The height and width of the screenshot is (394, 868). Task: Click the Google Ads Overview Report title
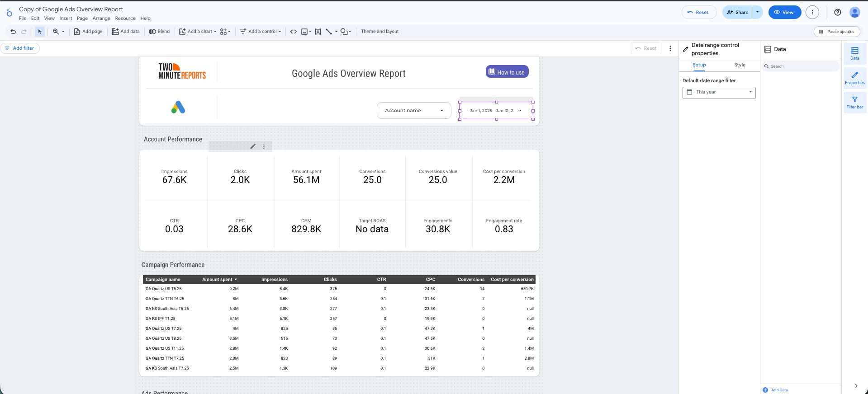[x=349, y=74]
